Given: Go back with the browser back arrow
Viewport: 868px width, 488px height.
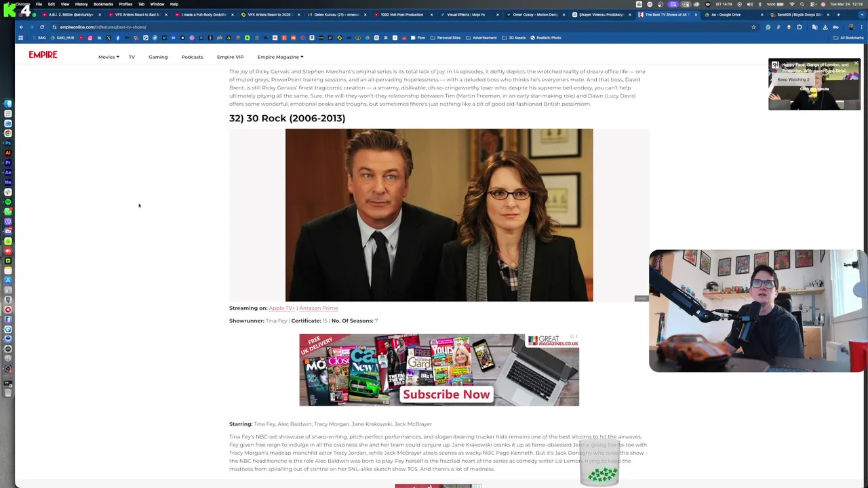Looking at the screenshot, I should 21,27.
